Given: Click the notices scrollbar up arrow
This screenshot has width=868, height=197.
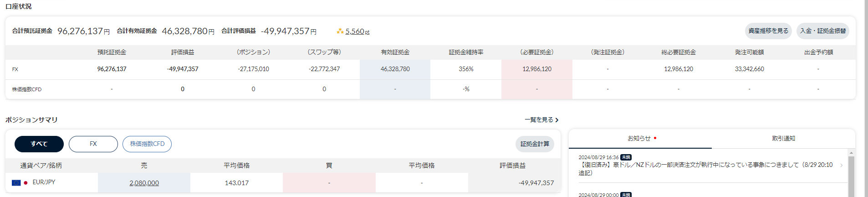Looking at the screenshot, I should pyautogui.click(x=851, y=153).
